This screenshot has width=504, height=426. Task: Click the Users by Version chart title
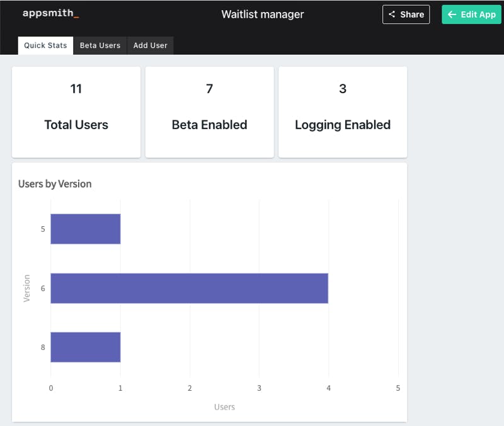[55, 184]
